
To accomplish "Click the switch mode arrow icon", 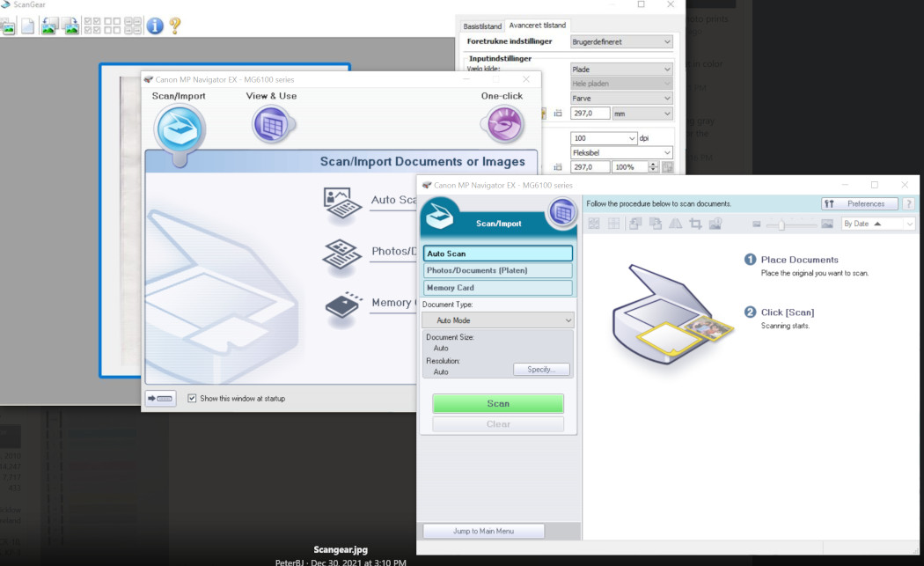I will point(160,399).
